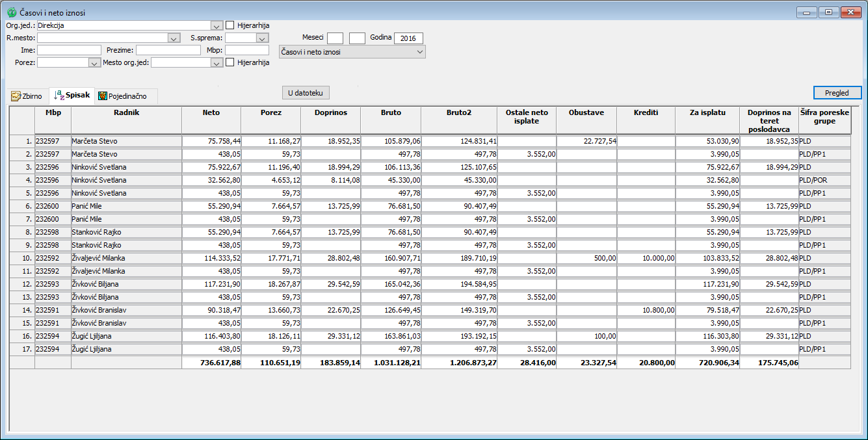
Task: Click Stanković Rajko in row 8
Action: click(127, 232)
